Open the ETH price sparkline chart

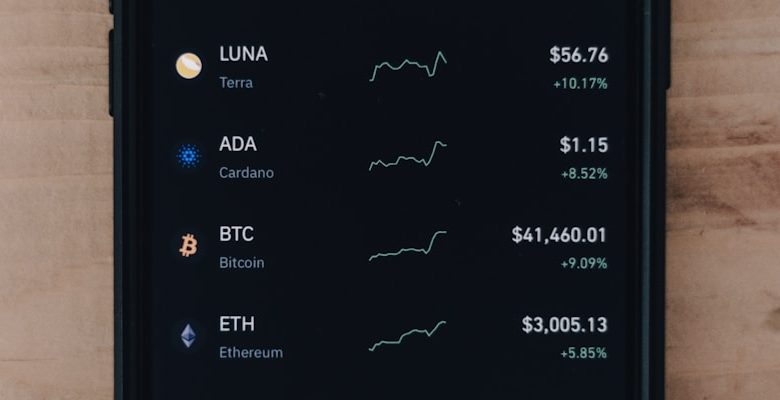408,336
